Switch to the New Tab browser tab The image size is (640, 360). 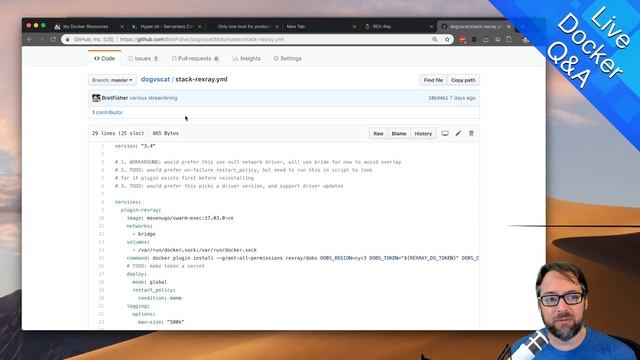[x=296, y=27]
